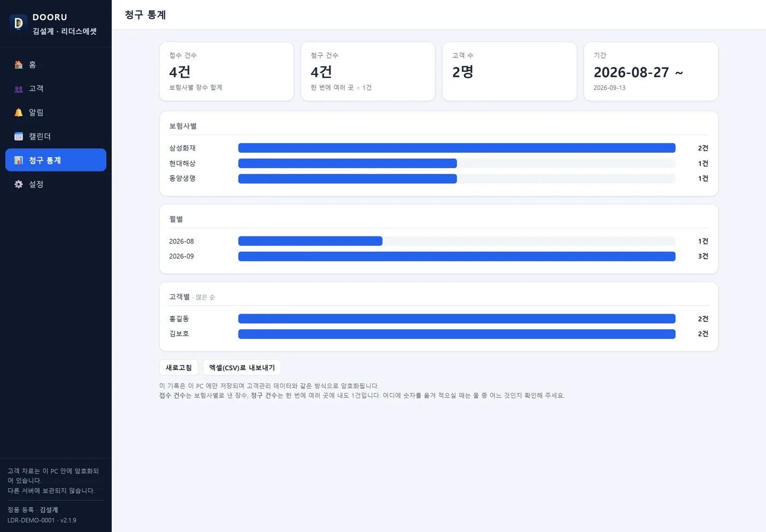Viewport: 766px width, 532px height.
Task: Click the 기간 date range card
Action: 651,72
